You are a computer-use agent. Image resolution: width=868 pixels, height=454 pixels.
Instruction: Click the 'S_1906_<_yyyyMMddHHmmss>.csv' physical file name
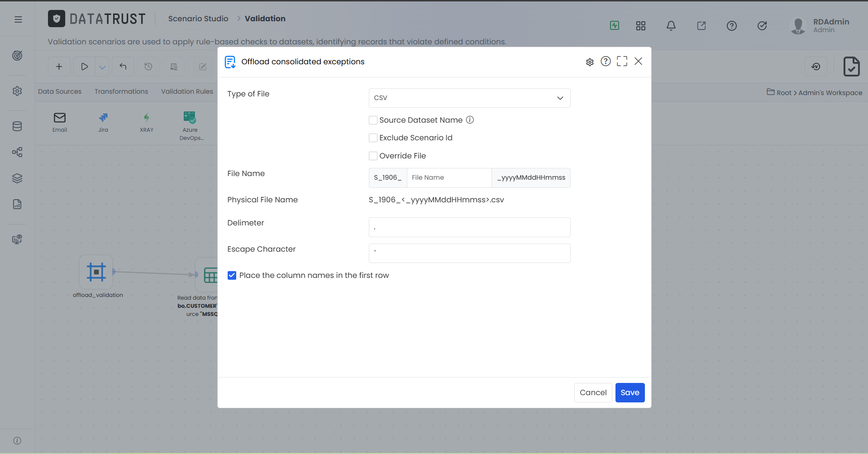[x=436, y=200]
